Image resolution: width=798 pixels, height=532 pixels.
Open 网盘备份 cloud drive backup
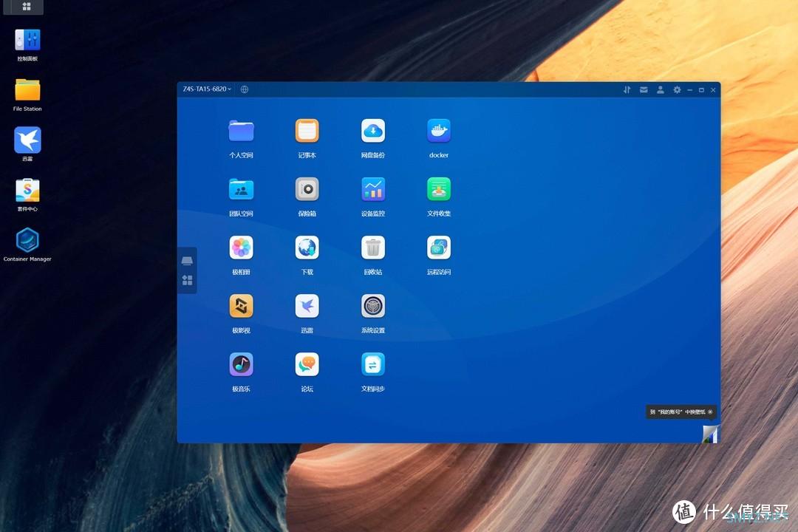tap(373, 132)
